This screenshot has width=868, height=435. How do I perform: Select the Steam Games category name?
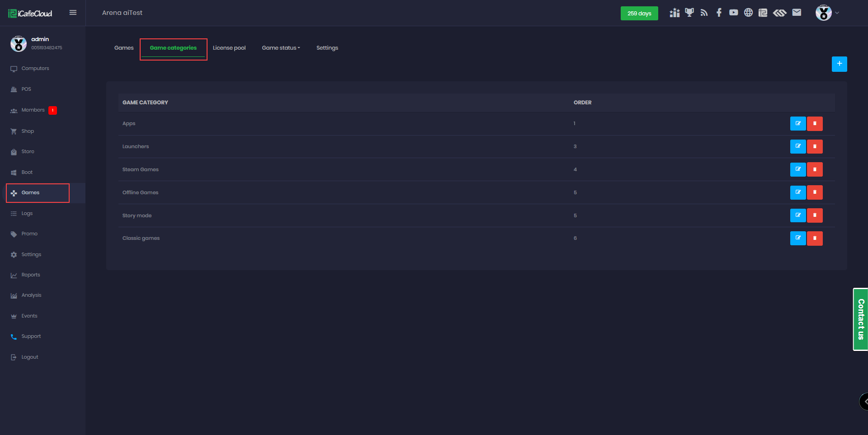point(141,169)
